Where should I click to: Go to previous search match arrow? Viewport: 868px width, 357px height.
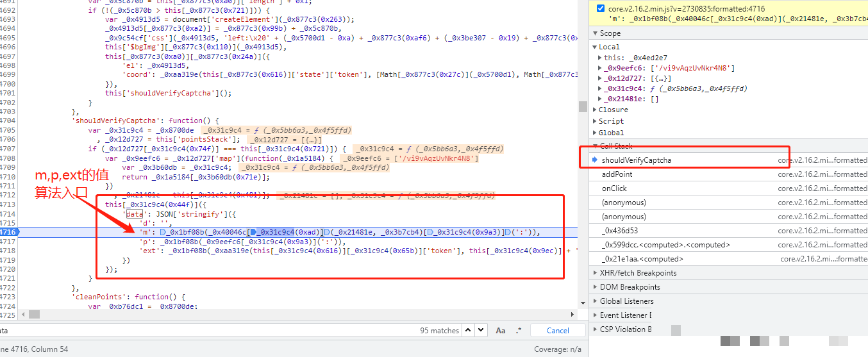(469, 331)
